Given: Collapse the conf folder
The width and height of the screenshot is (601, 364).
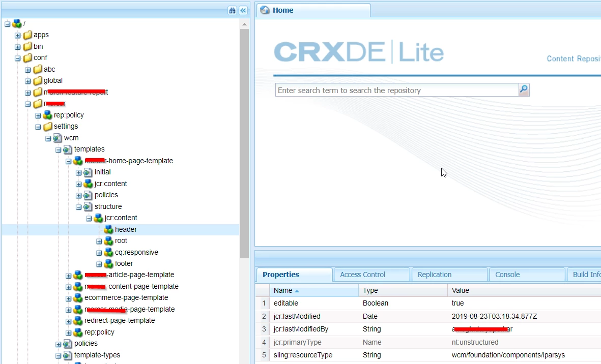Looking at the screenshot, I should tap(18, 58).
